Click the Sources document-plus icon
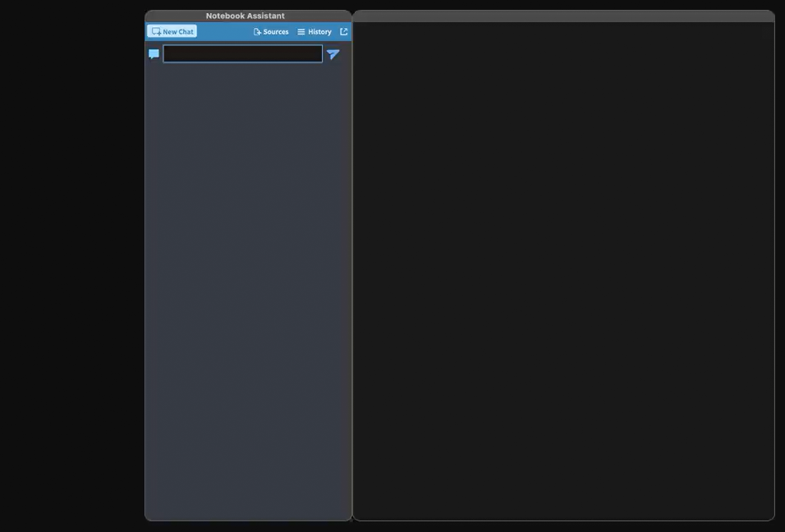Screen dimensions: 785x532 257,32
